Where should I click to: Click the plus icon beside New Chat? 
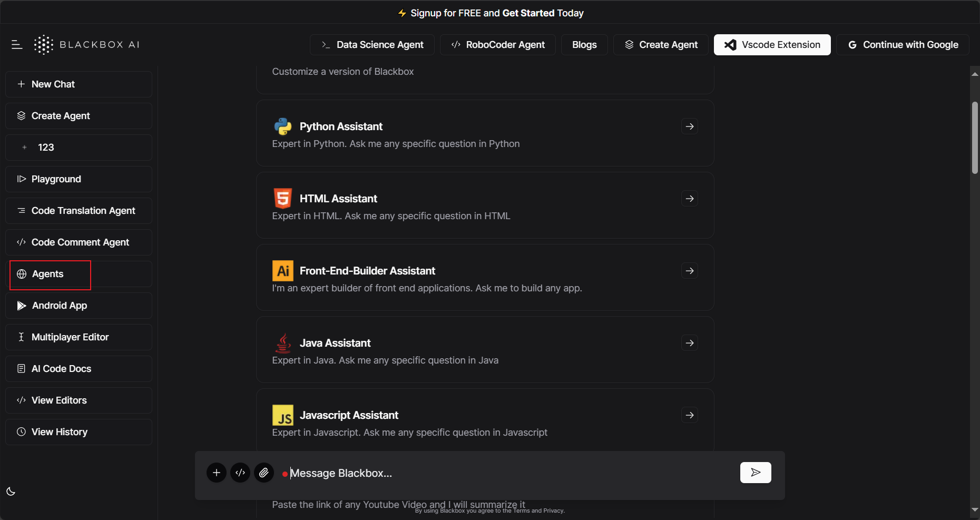(x=21, y=84)
